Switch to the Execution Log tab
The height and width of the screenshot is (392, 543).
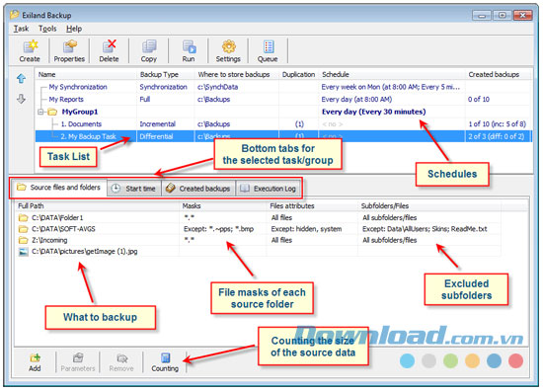point(269,189)
